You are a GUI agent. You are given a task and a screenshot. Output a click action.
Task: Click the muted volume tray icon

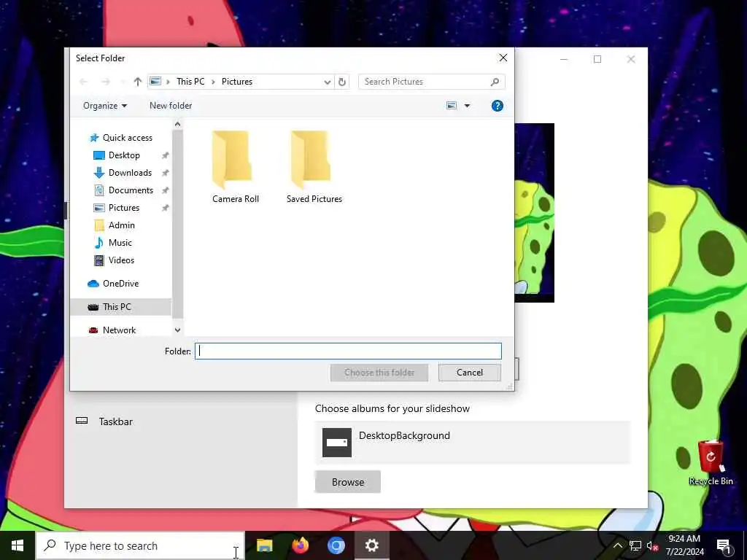[x=653, y=545]
